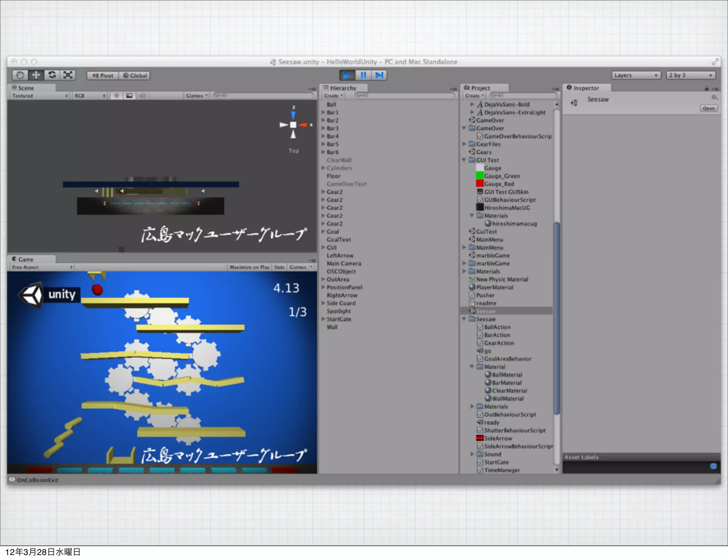This screenshot has height=560, width=728.
Task: Select the Move (translate) tool
Action: click(x=36, y=75)
